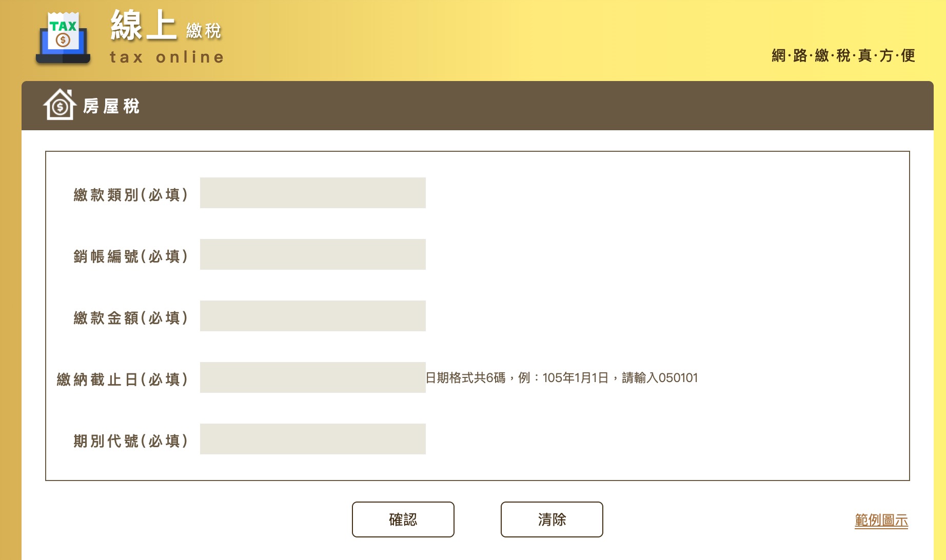Viewport: 946px width, 560px height.
Task: Click the "tax online" subtitle text
Action: [167, 57]
